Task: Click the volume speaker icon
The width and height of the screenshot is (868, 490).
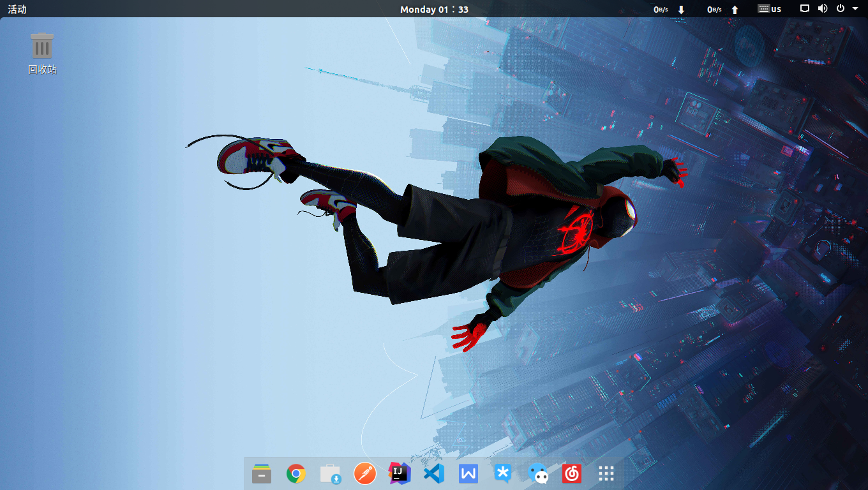Action: click(823, 9)
